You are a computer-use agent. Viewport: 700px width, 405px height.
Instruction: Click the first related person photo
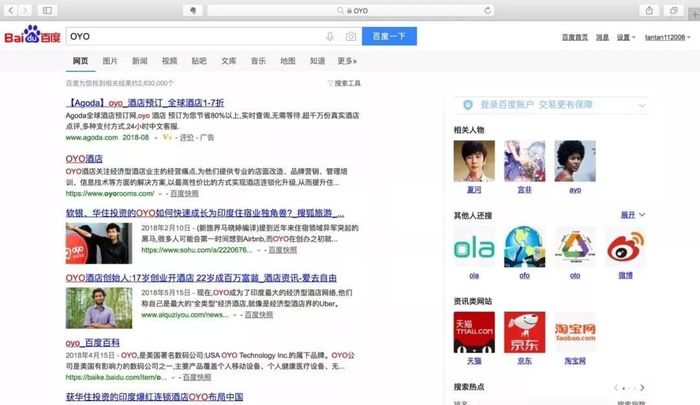point(474,161)
